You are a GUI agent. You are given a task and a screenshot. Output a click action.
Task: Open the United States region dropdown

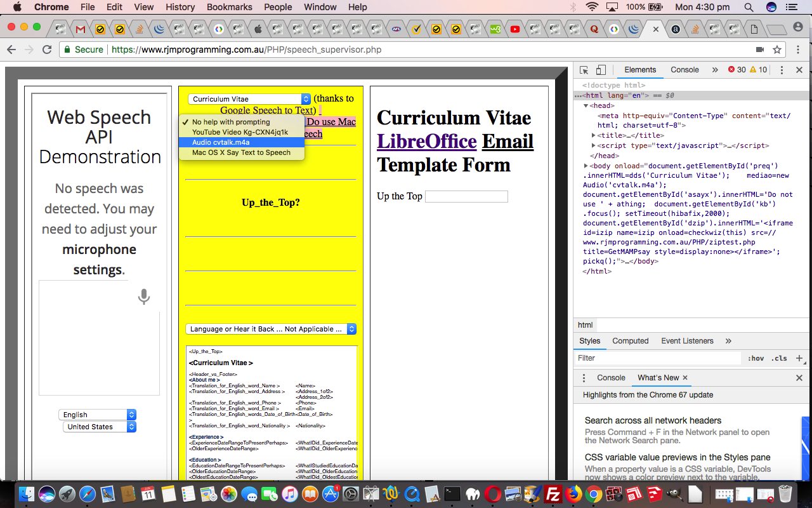pos(100,427)
